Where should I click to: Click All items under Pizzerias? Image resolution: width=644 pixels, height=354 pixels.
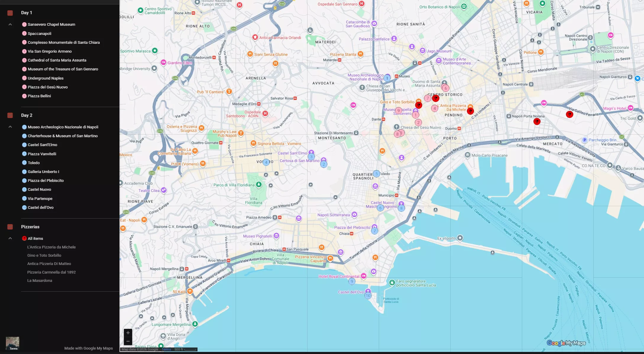(35, 238)
